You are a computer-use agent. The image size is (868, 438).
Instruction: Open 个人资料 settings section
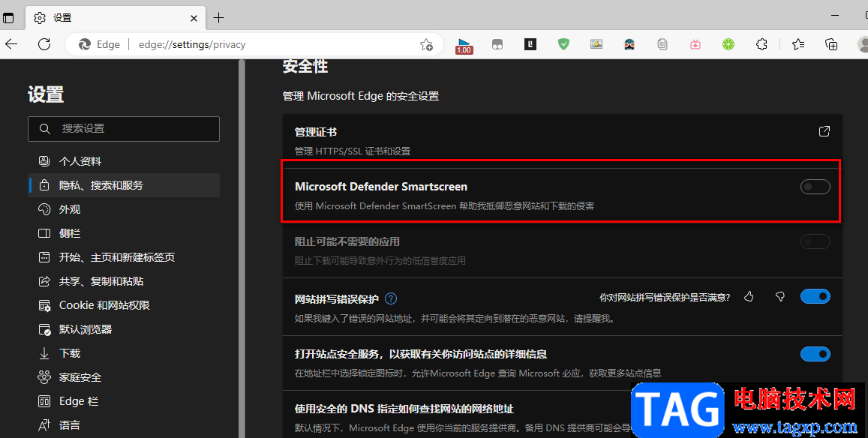[x=124, y=161]
